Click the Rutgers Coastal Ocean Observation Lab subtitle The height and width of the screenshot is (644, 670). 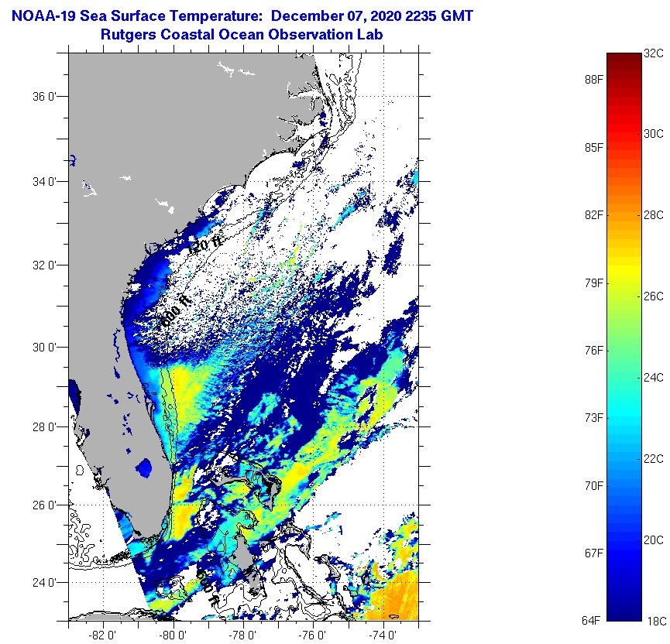point(242,34)
